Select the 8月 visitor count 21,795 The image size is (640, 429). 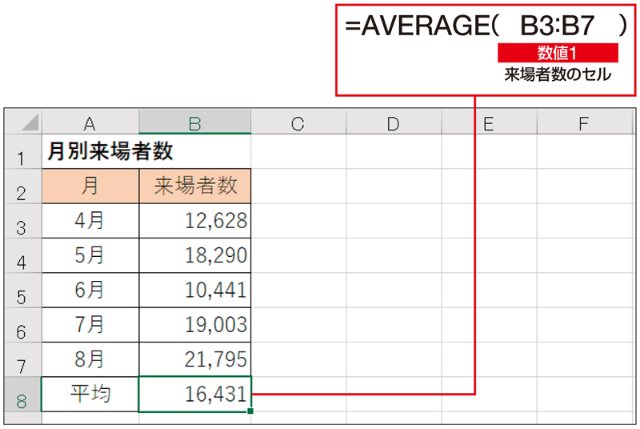(195, 359)
